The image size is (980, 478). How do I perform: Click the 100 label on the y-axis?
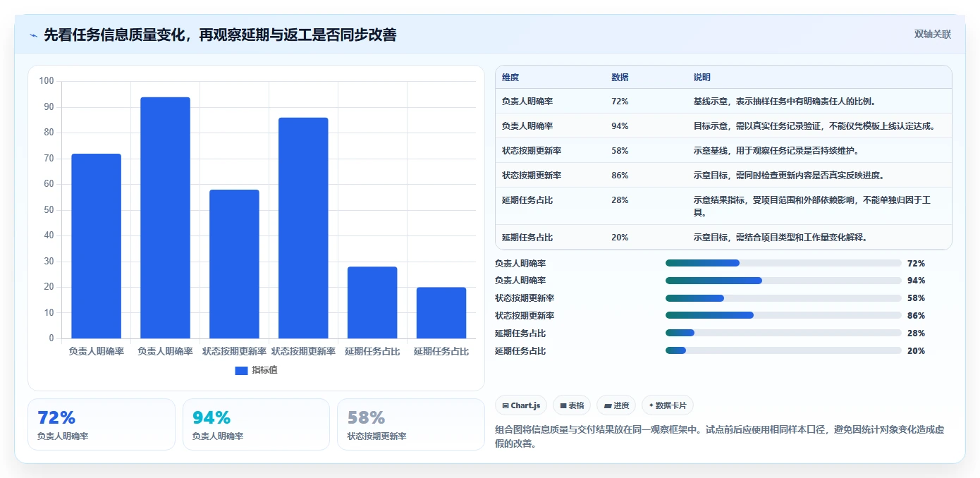click(x=47, y=81)
